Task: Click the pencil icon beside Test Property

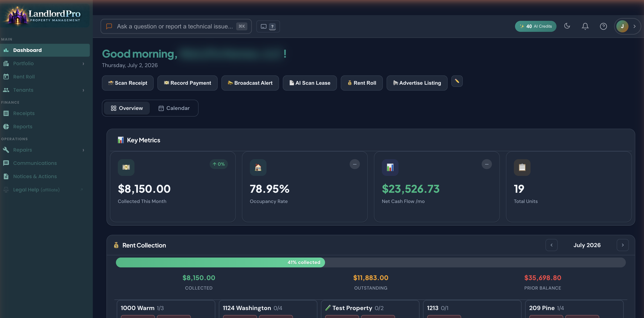Action: point(328,308)
